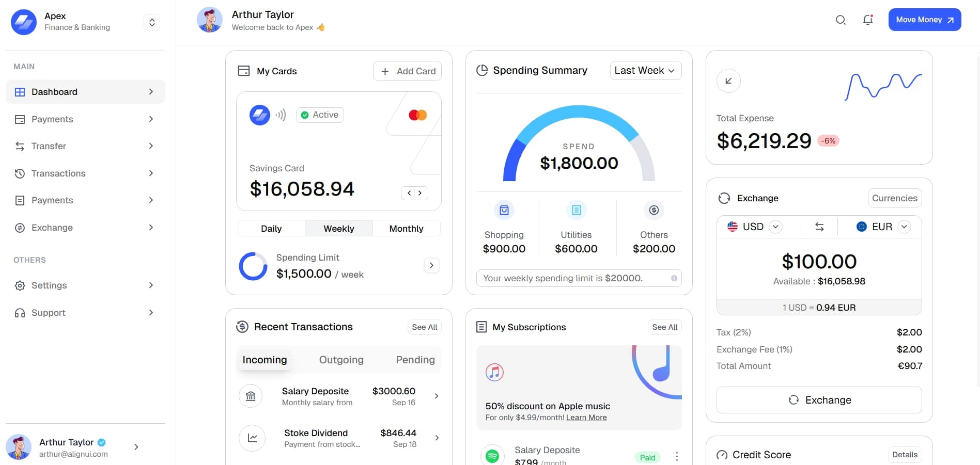Switch spending limit period to Daily

pyautogui.click(x=271, y=229)
